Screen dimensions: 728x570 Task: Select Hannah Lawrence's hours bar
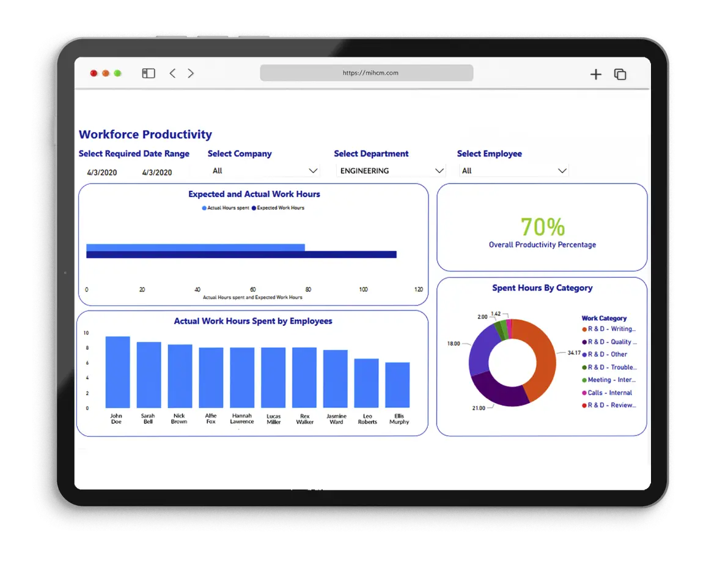(242, 378)
